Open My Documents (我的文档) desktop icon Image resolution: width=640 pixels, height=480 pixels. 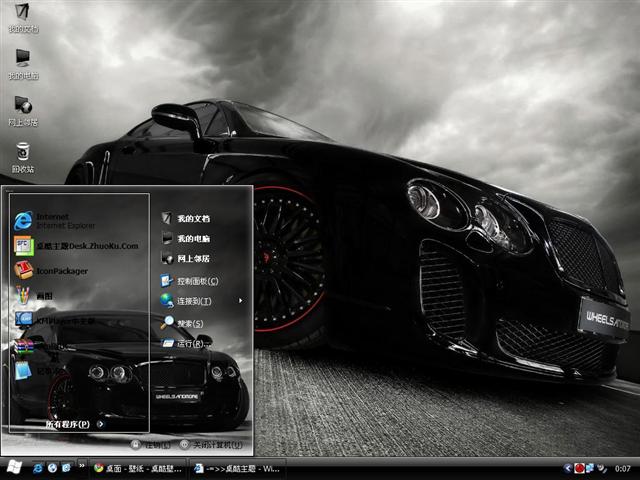[23, 17]
